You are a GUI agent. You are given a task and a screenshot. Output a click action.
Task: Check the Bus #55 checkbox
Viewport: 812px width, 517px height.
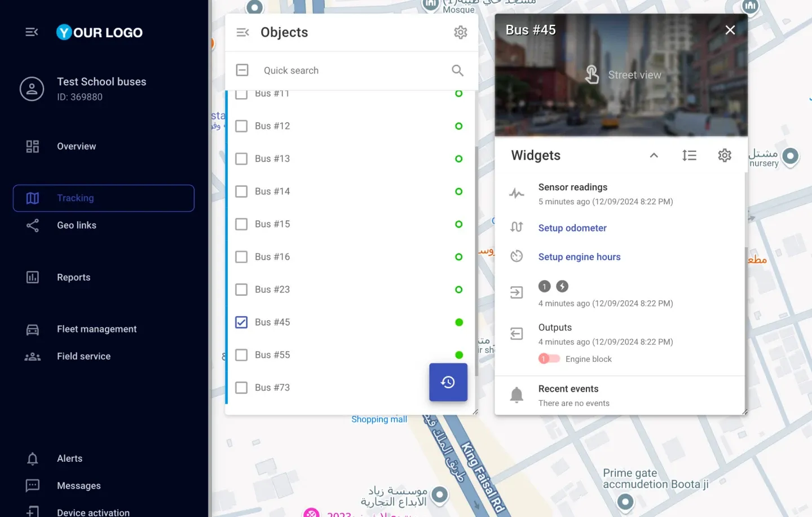241,355
